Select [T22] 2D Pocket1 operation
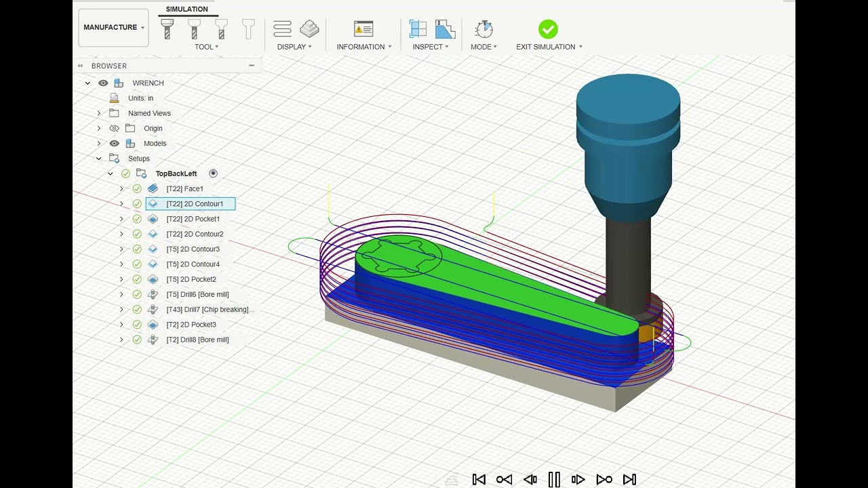Image resolution: width=868 pixels, height=488 pixels. (x=193, y=219)
